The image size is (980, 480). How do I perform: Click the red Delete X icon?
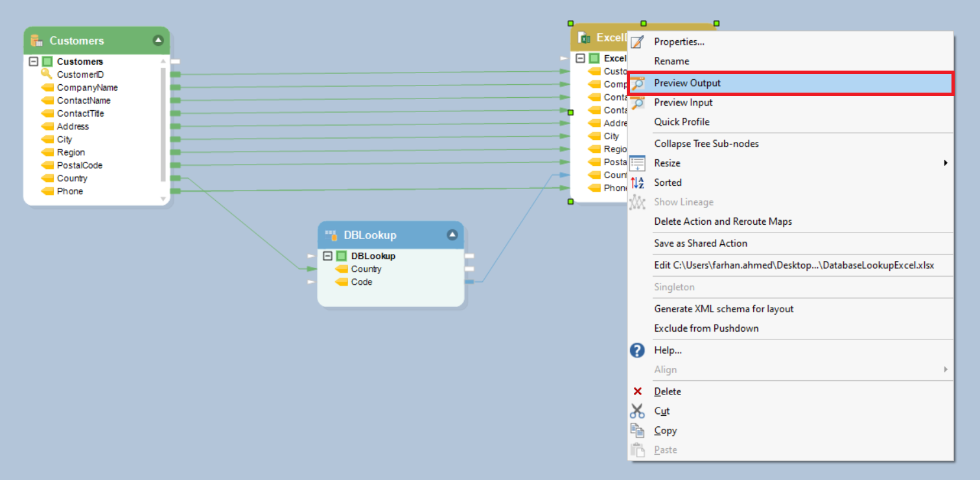(x=638, y=392)
